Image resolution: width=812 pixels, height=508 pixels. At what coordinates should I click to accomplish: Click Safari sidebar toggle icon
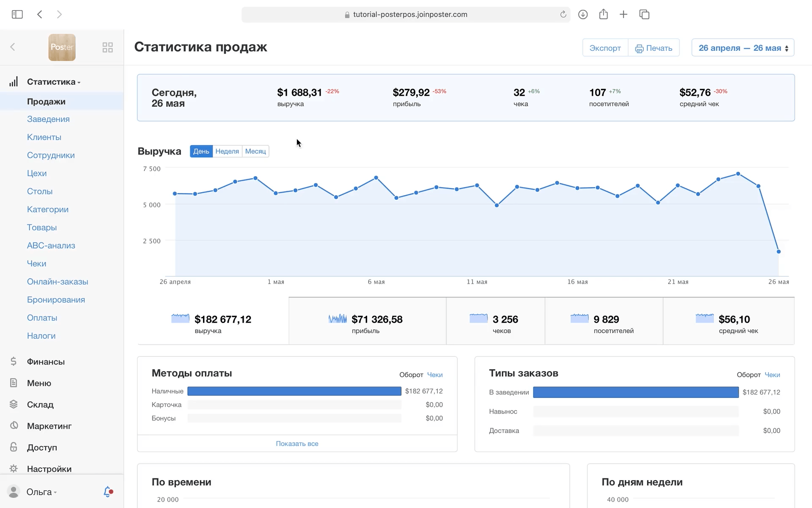[17, 14]
